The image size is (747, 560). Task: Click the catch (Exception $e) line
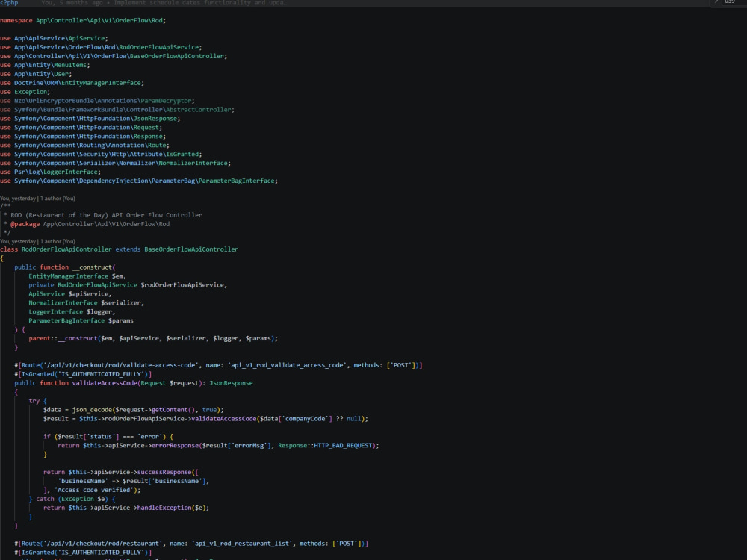tap(72, 499)
